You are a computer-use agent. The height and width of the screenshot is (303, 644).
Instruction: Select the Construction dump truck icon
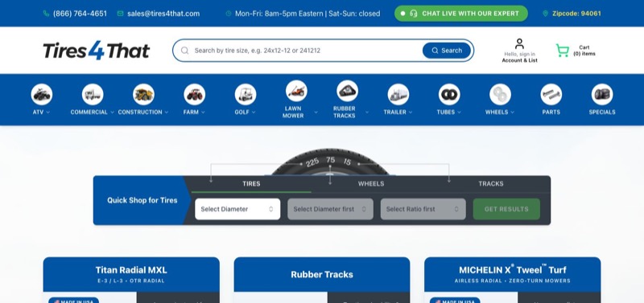coord(143,94)
